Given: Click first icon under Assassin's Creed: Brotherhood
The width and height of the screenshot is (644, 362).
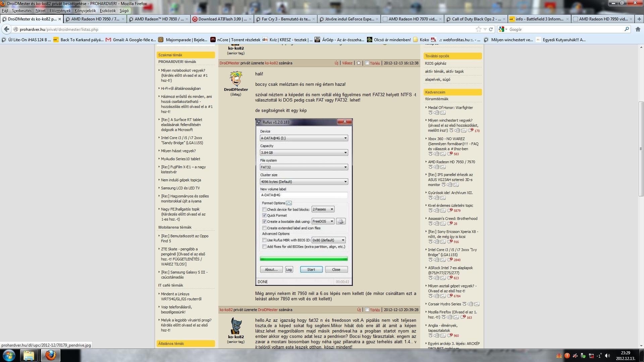Looking at the screenshot, I should (430, 224).
